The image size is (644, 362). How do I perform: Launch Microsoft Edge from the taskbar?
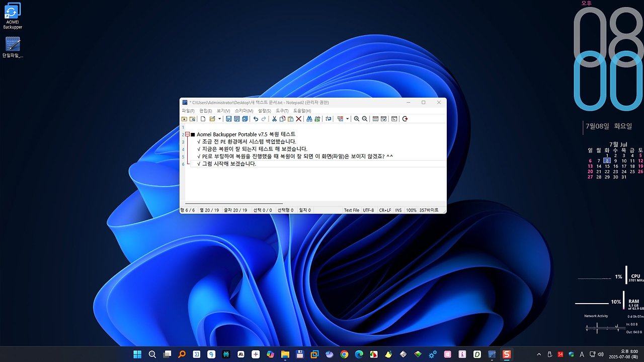(359, 354)
